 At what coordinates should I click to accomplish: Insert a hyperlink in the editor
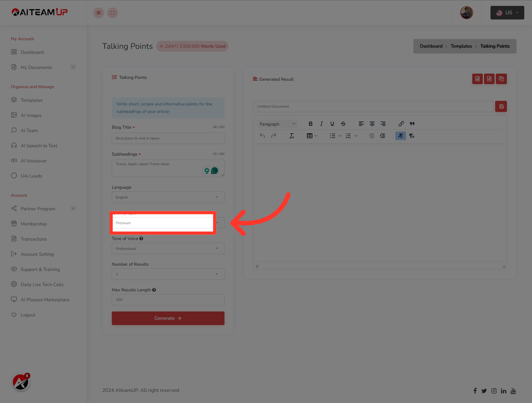401,123
